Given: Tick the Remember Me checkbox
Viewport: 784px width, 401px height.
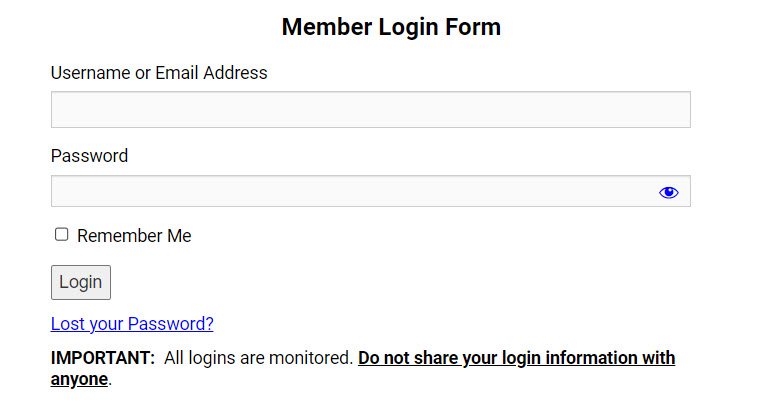Looking at the screenshot, I should point(62,234).
